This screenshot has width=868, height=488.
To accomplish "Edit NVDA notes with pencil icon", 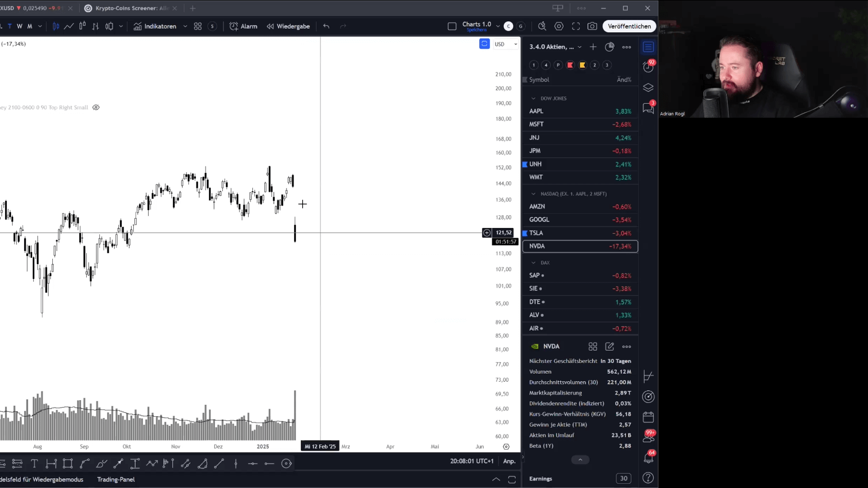I will point(609,346).
